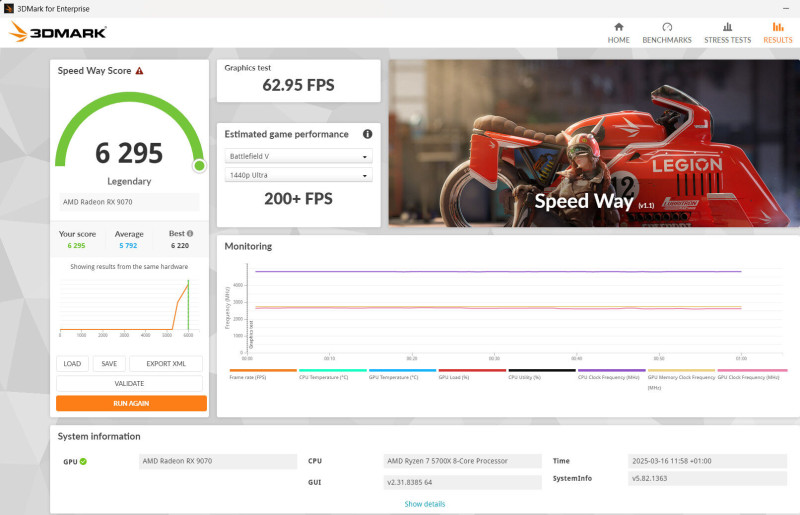Click the Show details link
This screenshot has width=800, height=515.
click(424, 504)
